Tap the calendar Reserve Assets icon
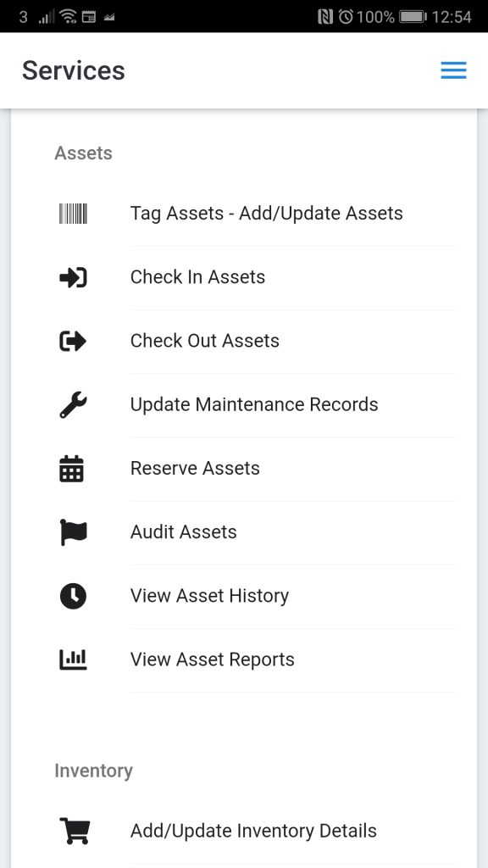The height and width of the screenshot is (868, 488). point(71,468)
